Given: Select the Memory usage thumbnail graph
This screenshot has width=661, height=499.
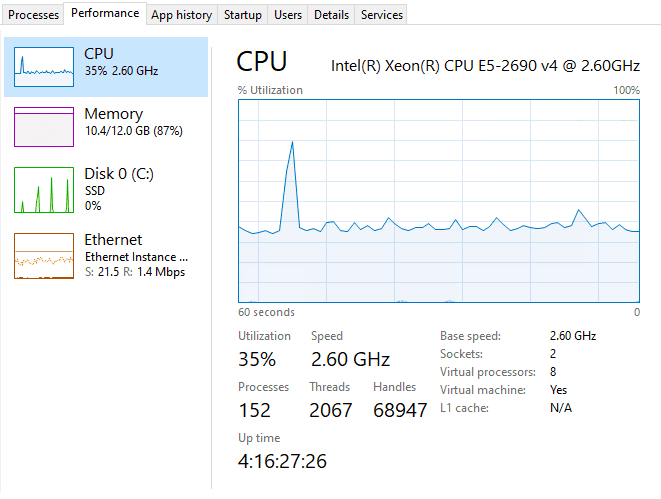Looking at the screenshot, I should click(44, 127).
